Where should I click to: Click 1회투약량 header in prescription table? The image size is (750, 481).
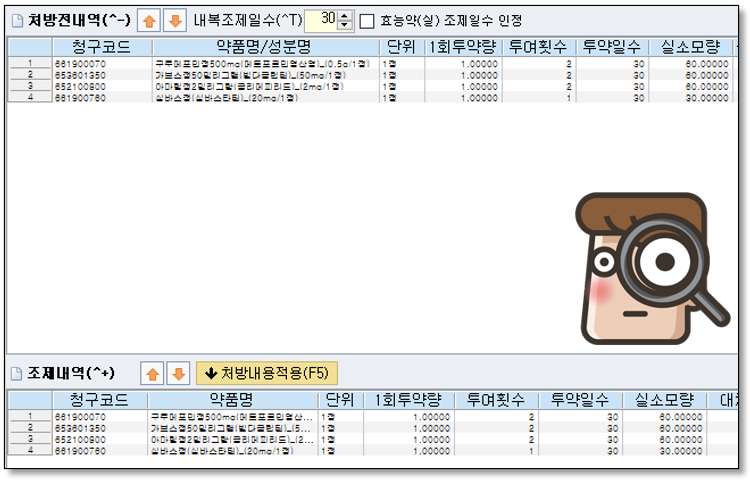pyautogui.click(x=461, y=47)
